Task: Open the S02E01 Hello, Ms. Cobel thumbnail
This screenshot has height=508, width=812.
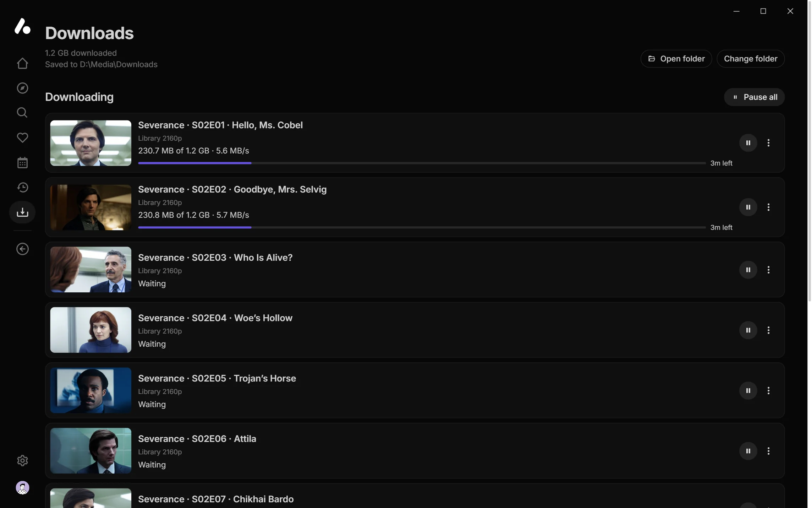Action: tap(90, 143)
